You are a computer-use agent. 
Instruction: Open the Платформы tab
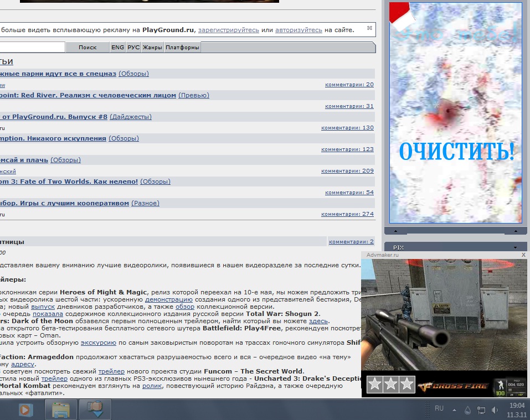182,48
